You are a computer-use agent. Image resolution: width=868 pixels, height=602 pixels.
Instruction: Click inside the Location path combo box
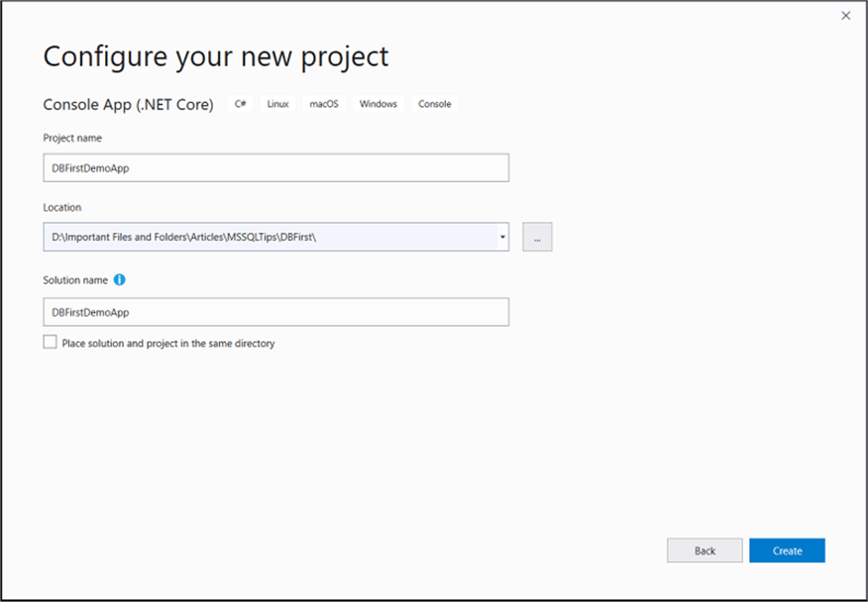(x=268, y=238)
